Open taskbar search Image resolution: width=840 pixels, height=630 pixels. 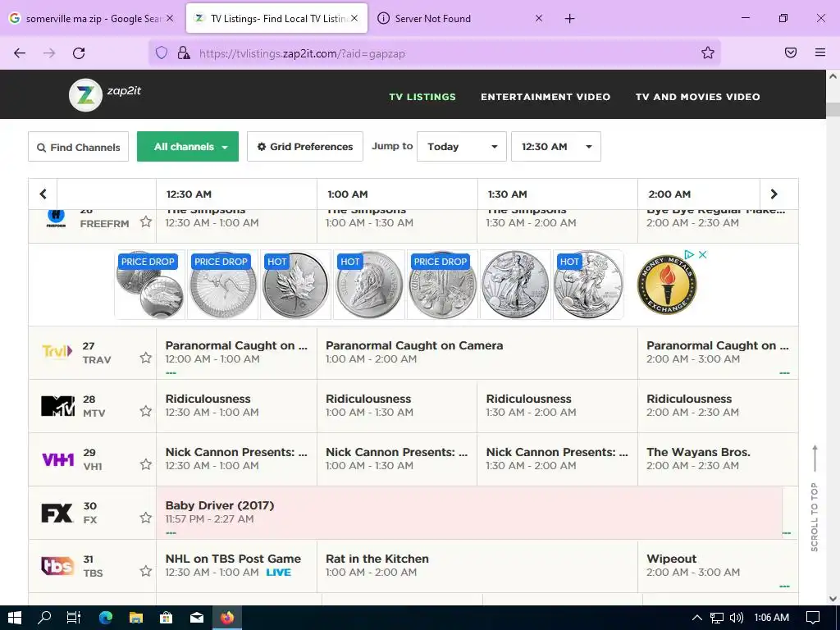[x=44, y=618]
